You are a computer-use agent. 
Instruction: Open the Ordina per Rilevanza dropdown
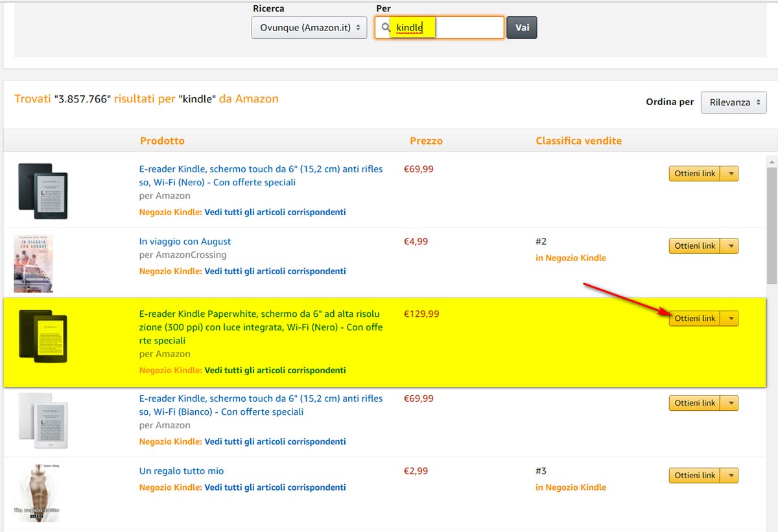(733, 102)
